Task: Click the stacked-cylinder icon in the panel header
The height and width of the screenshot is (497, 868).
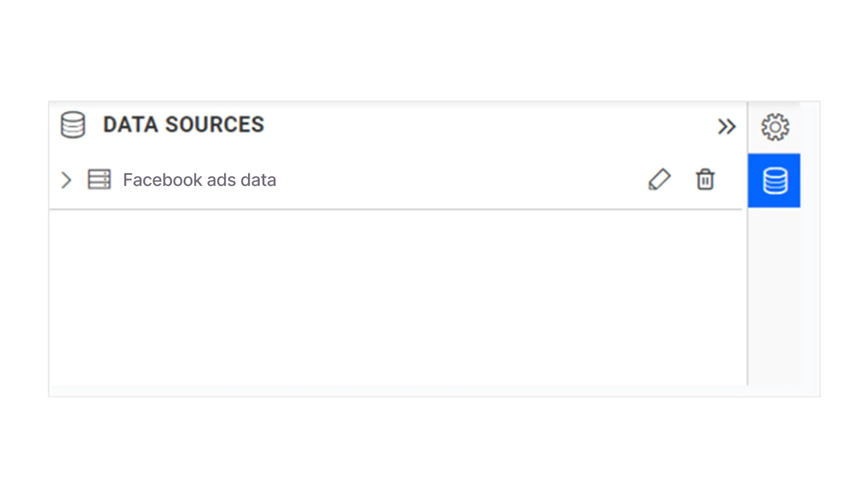Action: (x=73, y=125)
